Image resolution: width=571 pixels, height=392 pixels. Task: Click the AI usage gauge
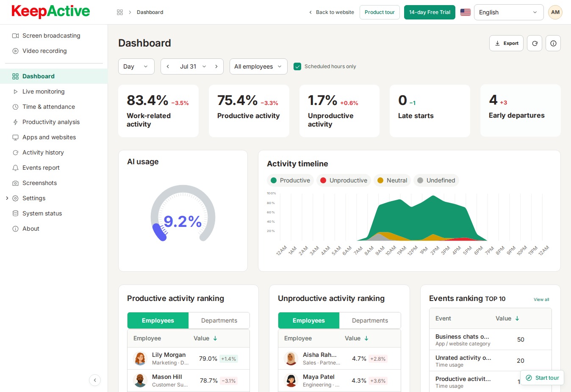coord(183,214)
